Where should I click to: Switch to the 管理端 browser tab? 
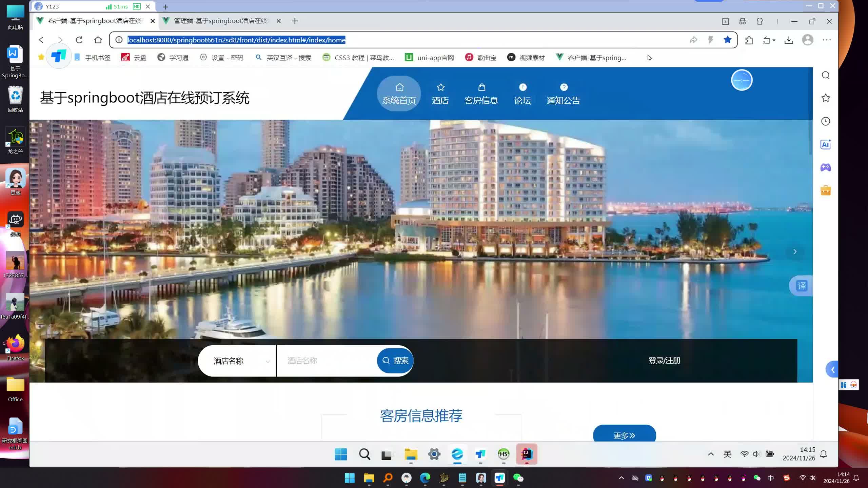pos(220,21)
